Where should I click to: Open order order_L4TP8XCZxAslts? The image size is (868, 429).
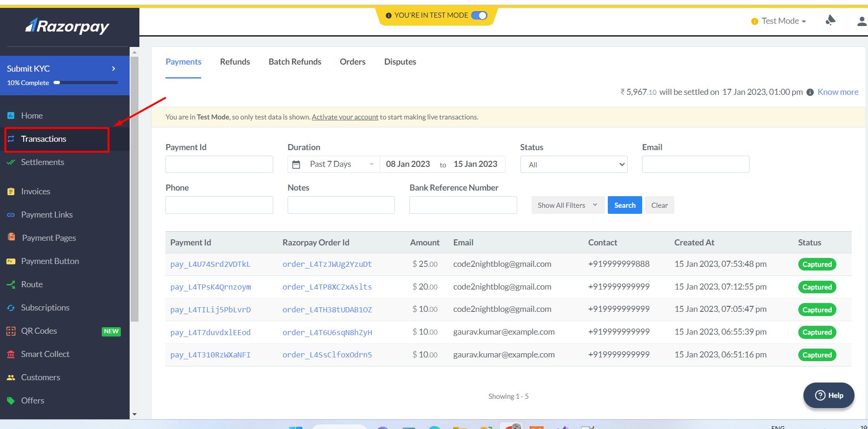pyautogui.click(x=327, y=287)
